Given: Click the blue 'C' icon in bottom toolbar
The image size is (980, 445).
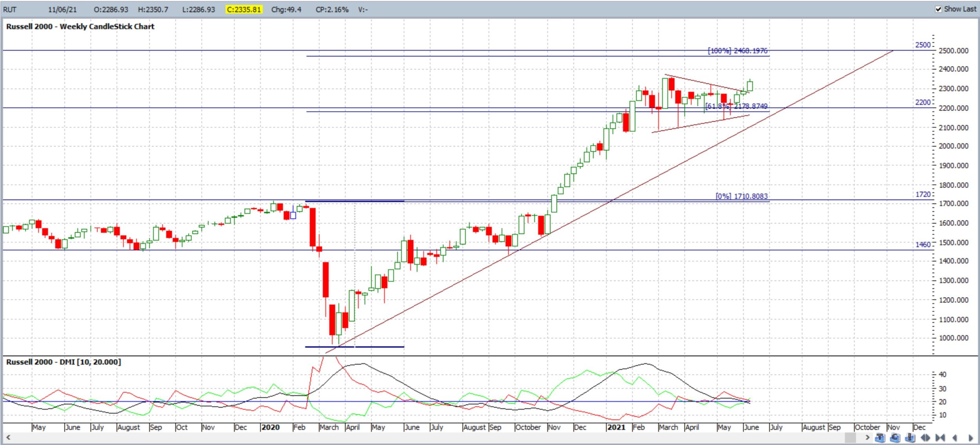Looking at the screenshot, I should pyautogui.click(x=895, y=438).
